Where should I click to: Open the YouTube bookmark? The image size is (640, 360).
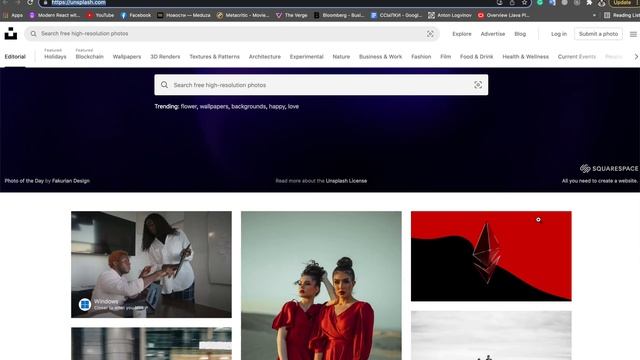(100, 15)
